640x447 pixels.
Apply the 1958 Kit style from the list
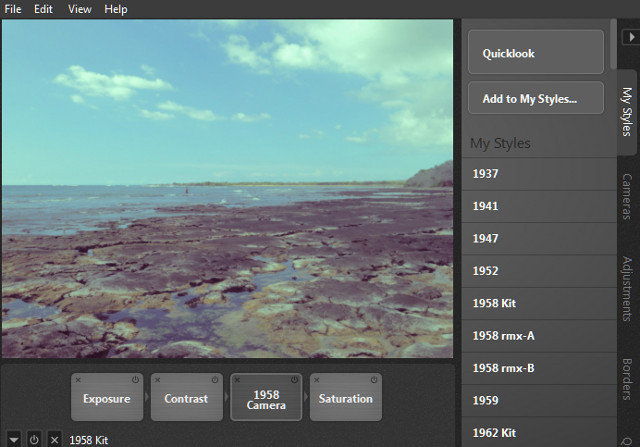[x=539, y=303]
